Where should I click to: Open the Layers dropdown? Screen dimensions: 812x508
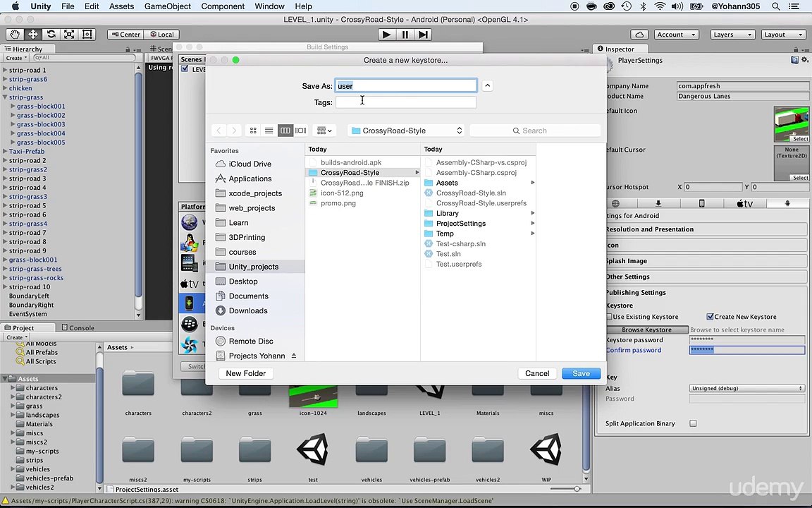[732, 34]
